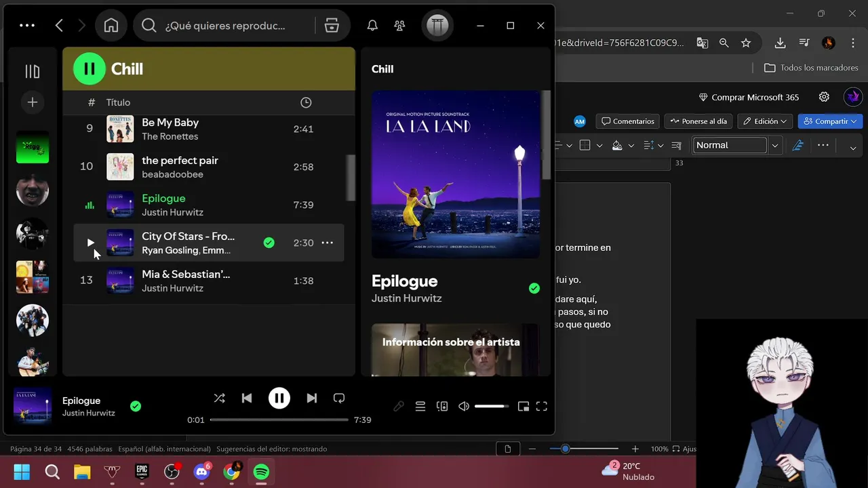Toggle liked checkmark in Now Playing panel
Image resolution: width=868 pixels, height=488 pixels.
(x=534, y=288)
